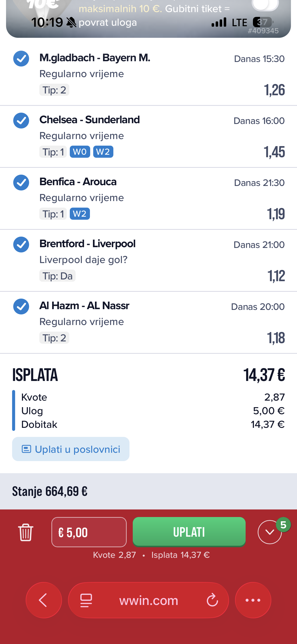Toggle the 10€ bonus switch
This screenshot has height=644, width=297.
coord(265,5)
